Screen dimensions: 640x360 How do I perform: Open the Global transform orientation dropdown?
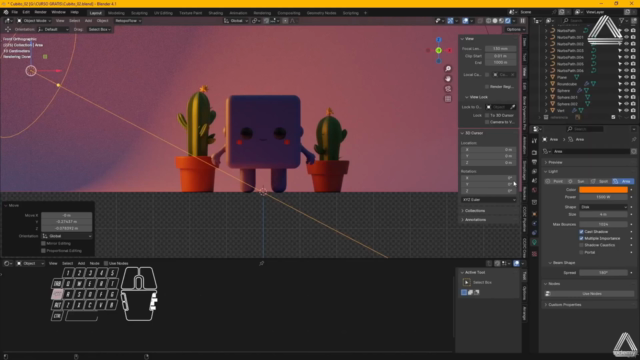coord(236,21)
